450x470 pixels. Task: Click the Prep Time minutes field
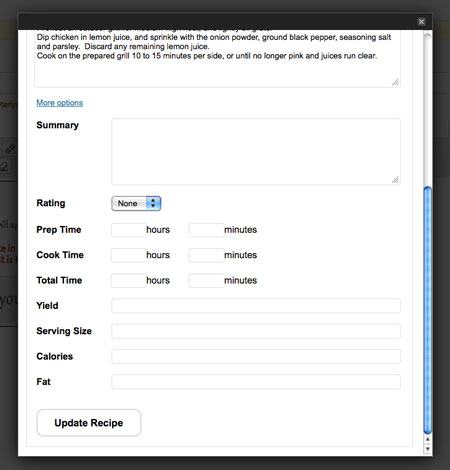pyautogui.click(x=207, y=230)
